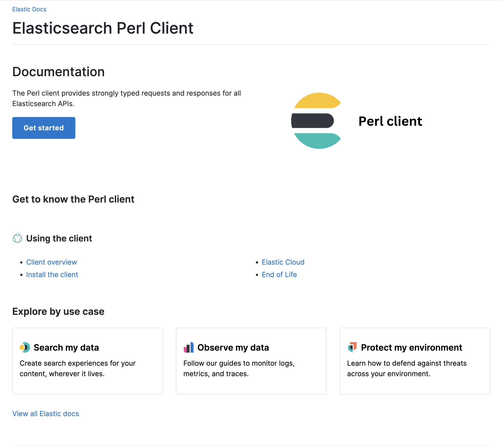Follow the View all Elastic docs link

pyautogui.click(x=46, y=414)
